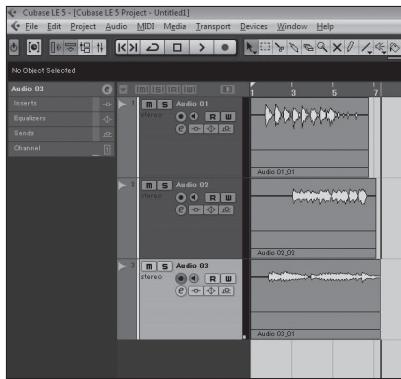Solo the Audio 01 track

pyautogui.click(x=164, y=104)
